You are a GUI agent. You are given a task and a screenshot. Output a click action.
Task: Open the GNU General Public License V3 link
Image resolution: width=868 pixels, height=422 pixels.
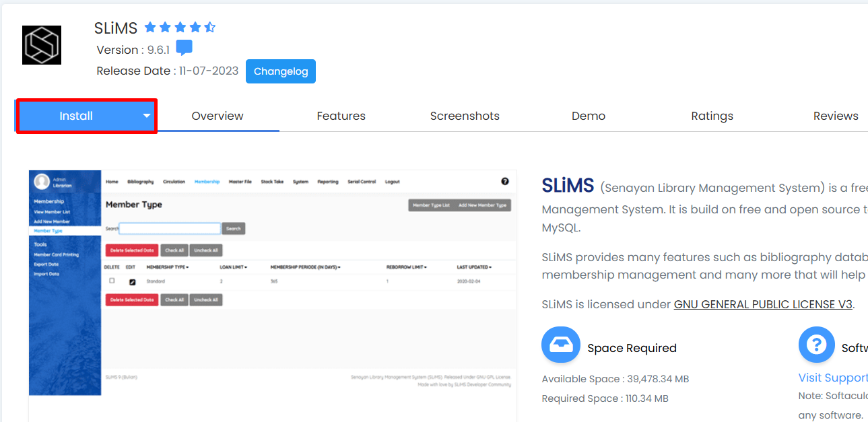click(764, 304)
